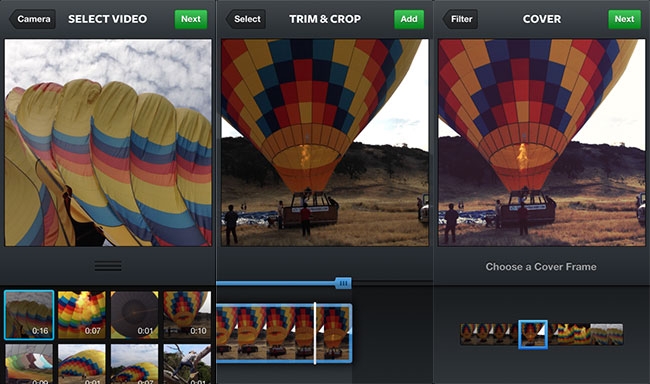Select the pastel-striped balloon thumbnail in the second row
This screenshot has width=650, height=384.
click(29, 364)
